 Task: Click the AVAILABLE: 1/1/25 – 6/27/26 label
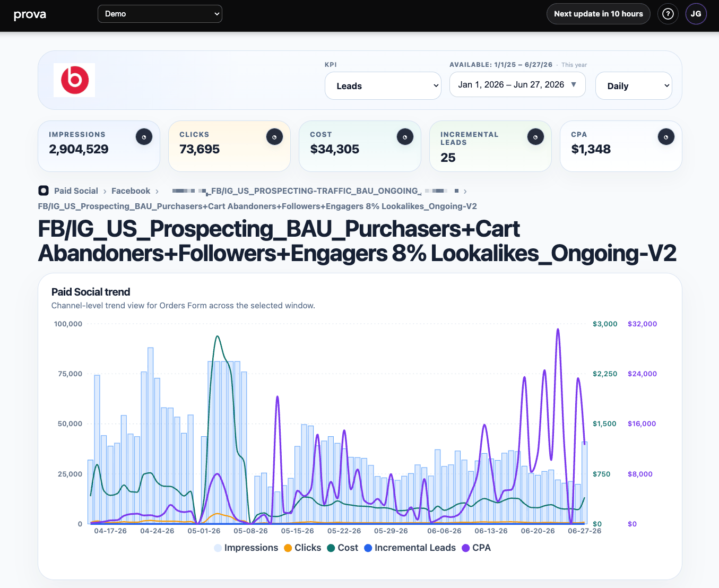(x=501, y=65)
